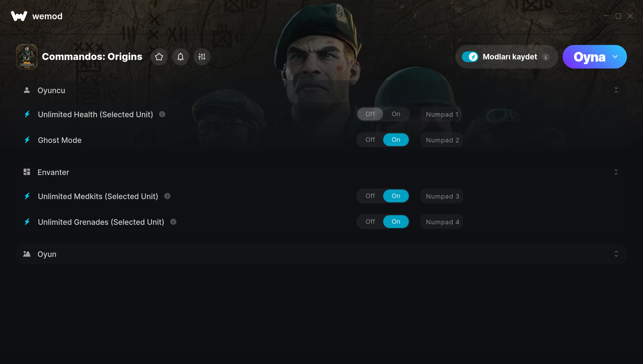The width and height of the screenshot is (643, 364).
Task: Collapse the Oyuncu section
Action: coord(616,90)
